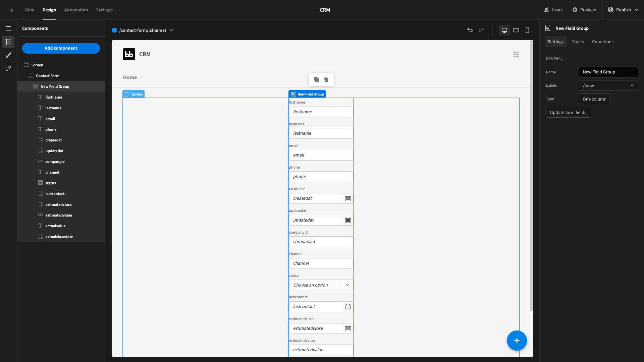Click Update form fields button
The image size is (644, 362).
point(568,112)
